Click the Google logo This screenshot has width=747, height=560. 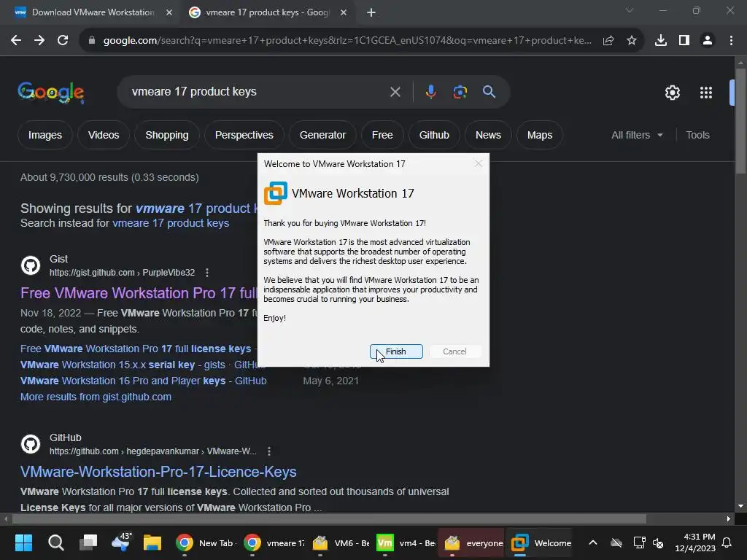(x=51, y=92)
